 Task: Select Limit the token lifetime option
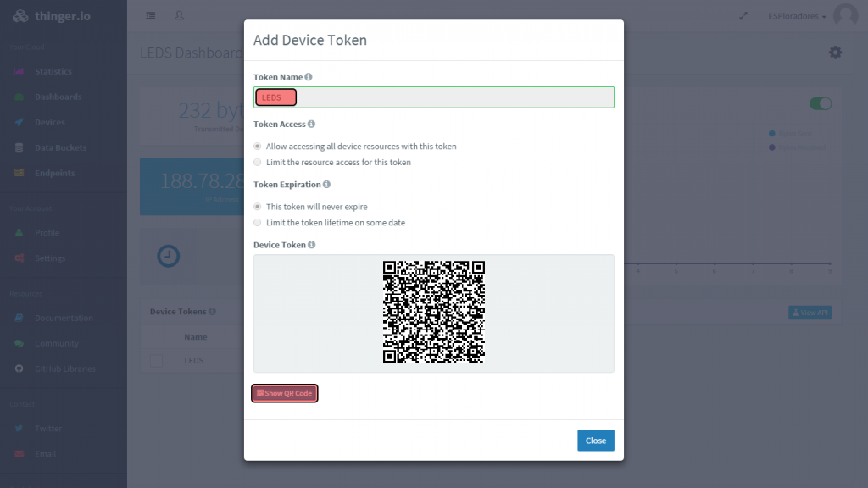(258, 223)
